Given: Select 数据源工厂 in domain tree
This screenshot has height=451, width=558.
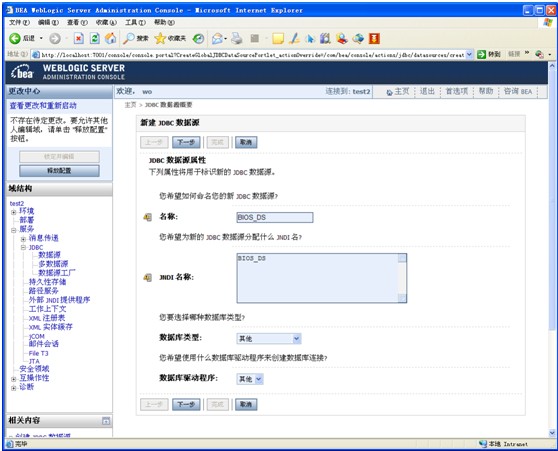Looking at the screenshot, I should click(57, 273).
